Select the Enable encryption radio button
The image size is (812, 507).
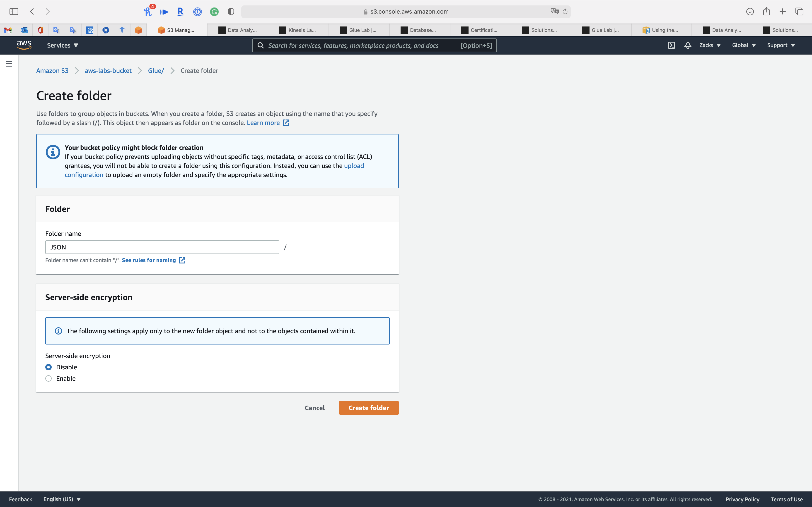[x=49, y=379]
